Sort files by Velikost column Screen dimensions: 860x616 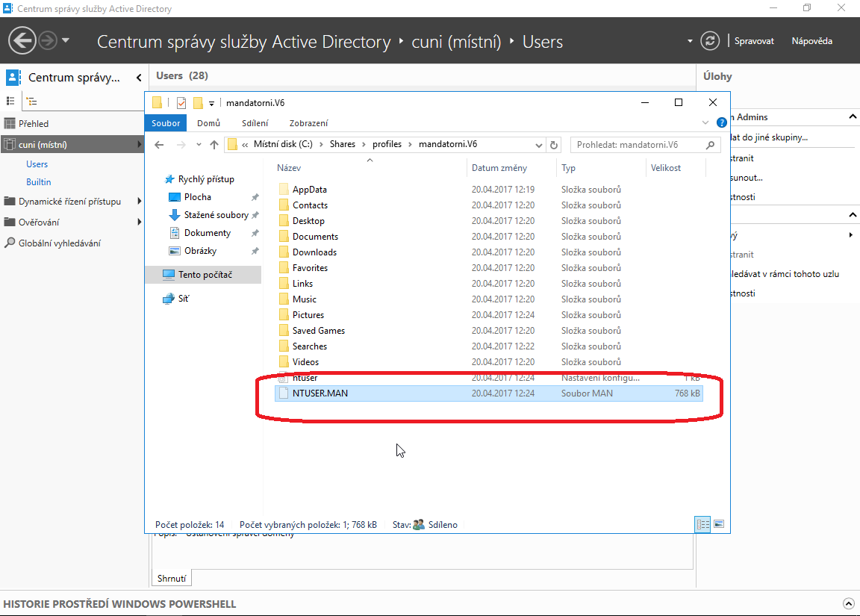click(666, 168)
